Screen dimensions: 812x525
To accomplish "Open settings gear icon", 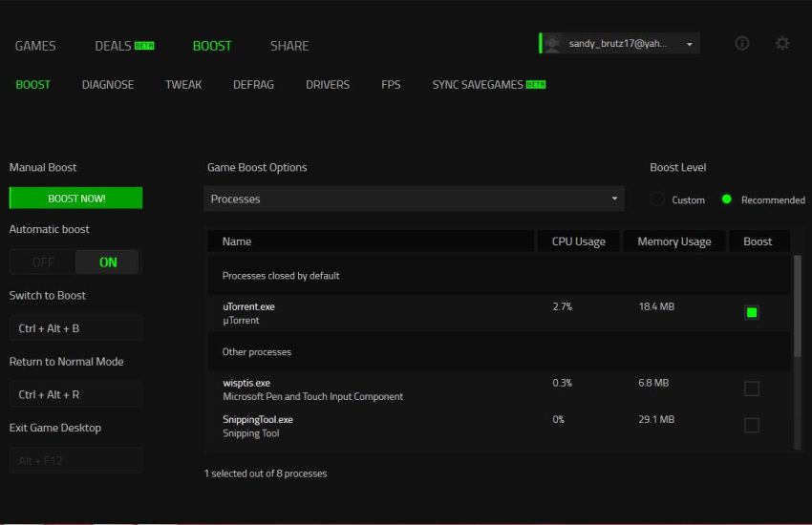I will pyautogui.click(x=782, y=44).
